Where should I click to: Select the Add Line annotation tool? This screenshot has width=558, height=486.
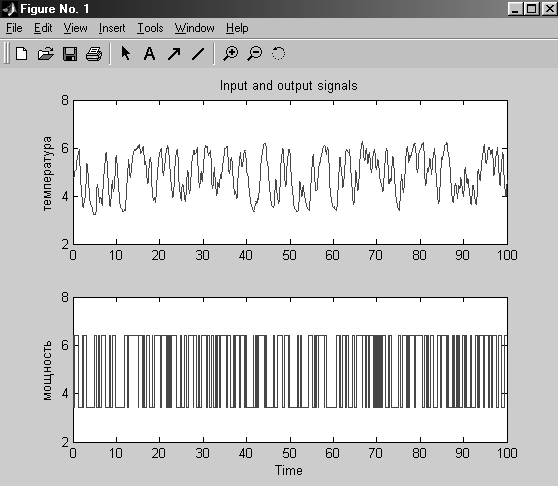(198, 54)
